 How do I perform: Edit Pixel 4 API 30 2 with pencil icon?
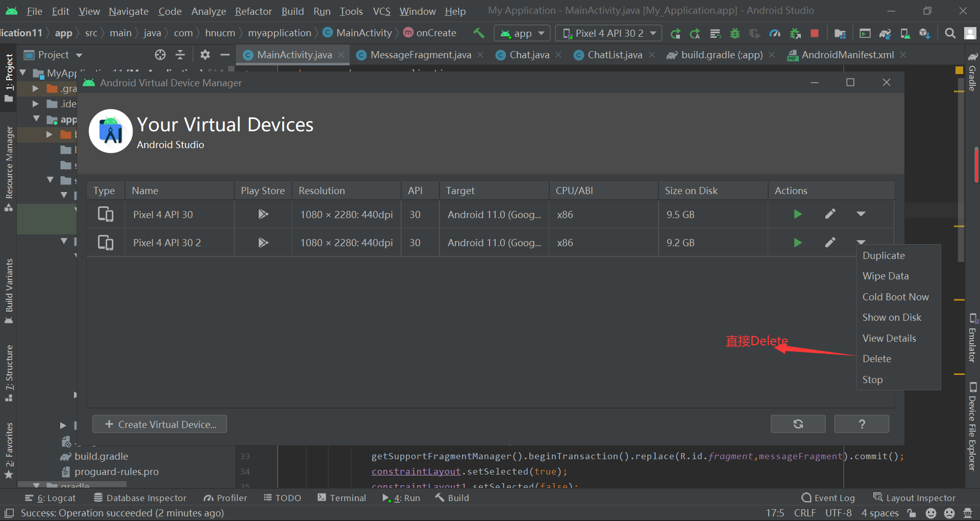pyautogui.click(x=830, y=243)
